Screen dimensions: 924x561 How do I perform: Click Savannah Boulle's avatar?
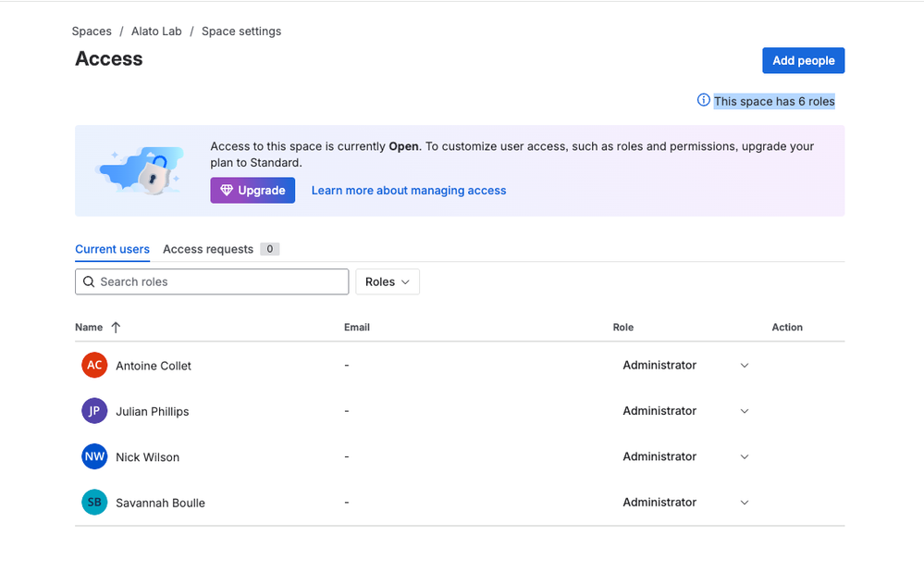pos(93,502)
